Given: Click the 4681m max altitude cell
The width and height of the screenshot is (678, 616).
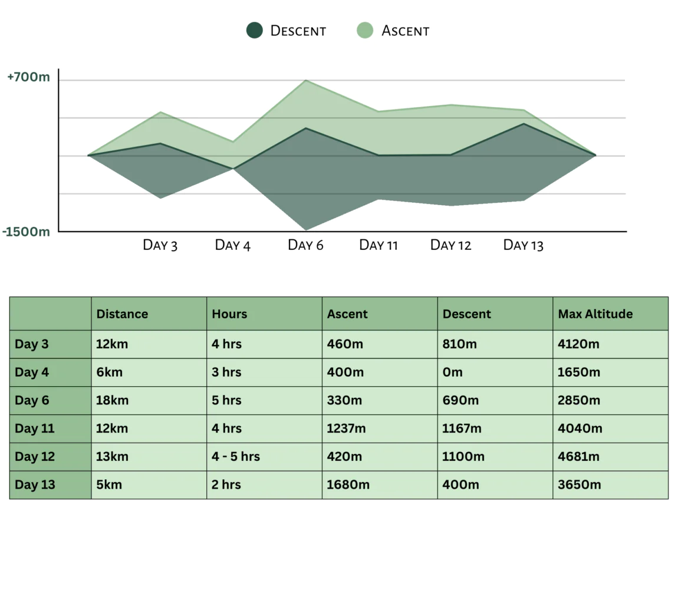Looking at the screenshot, I should point(611,456).
